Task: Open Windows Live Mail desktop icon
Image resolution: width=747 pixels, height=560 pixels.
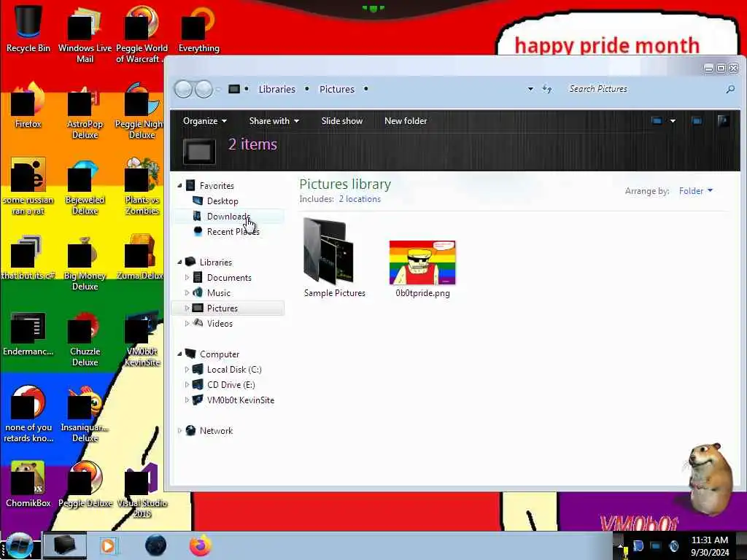Action: point(85,34)
